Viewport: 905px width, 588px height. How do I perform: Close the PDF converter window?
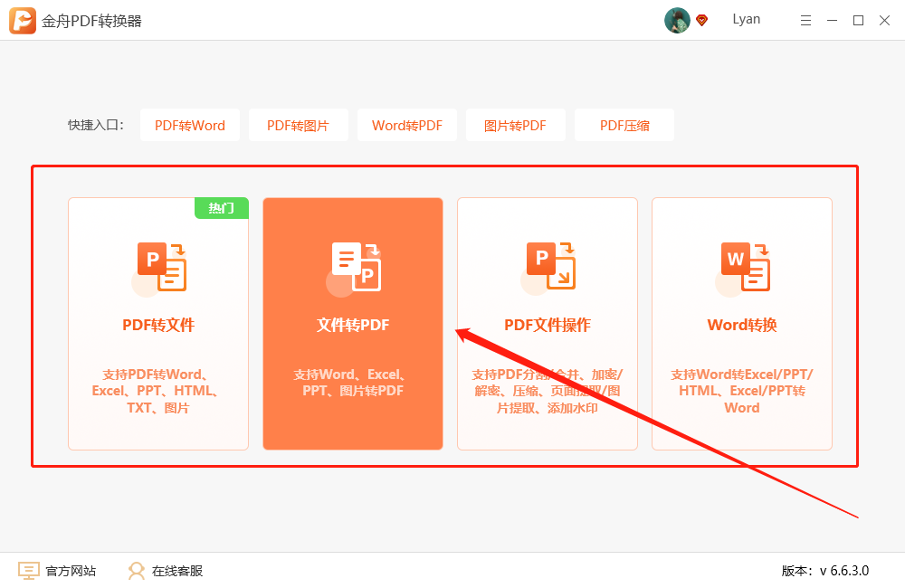[x=884, y=21]
